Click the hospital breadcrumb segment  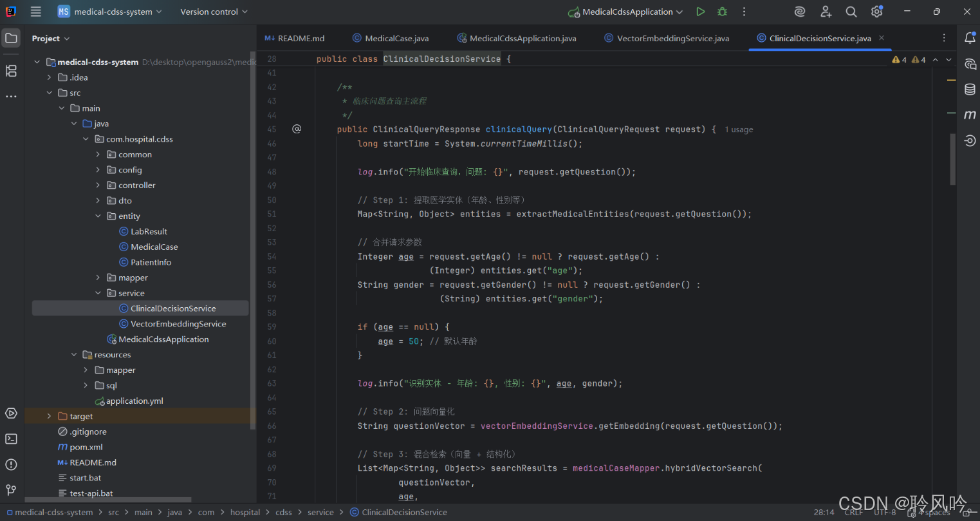pyautogui.click(x=245, y=513)
